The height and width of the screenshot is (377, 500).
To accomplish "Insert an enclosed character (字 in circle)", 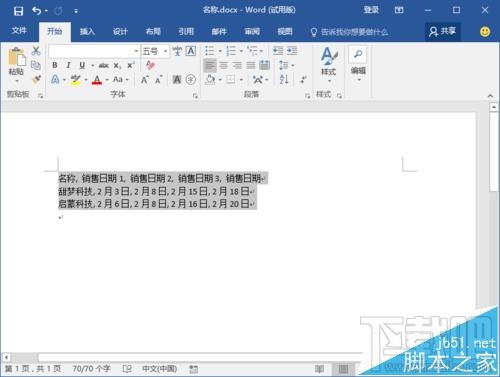I will point(191,80).
